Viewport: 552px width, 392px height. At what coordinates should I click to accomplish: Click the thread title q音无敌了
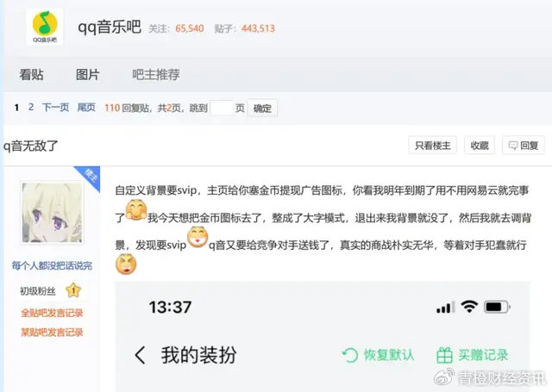click(31, 146)
